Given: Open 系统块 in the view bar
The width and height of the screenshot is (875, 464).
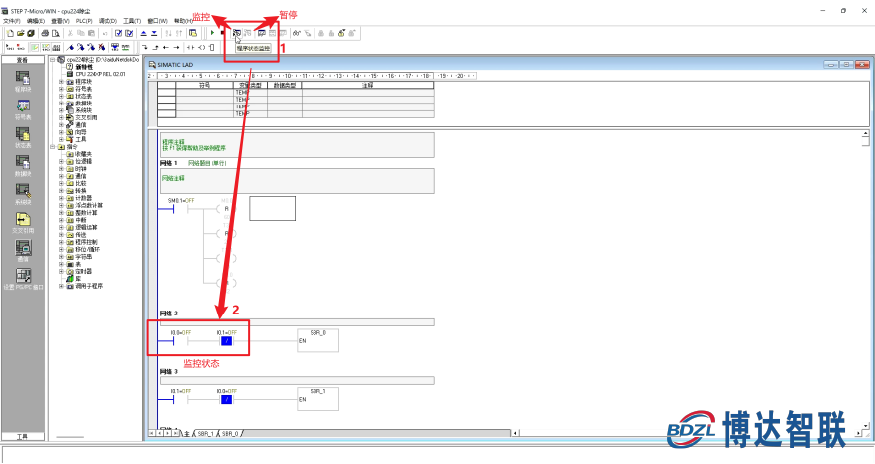Looking at the screenshot, I should click(x=23, y=194).
